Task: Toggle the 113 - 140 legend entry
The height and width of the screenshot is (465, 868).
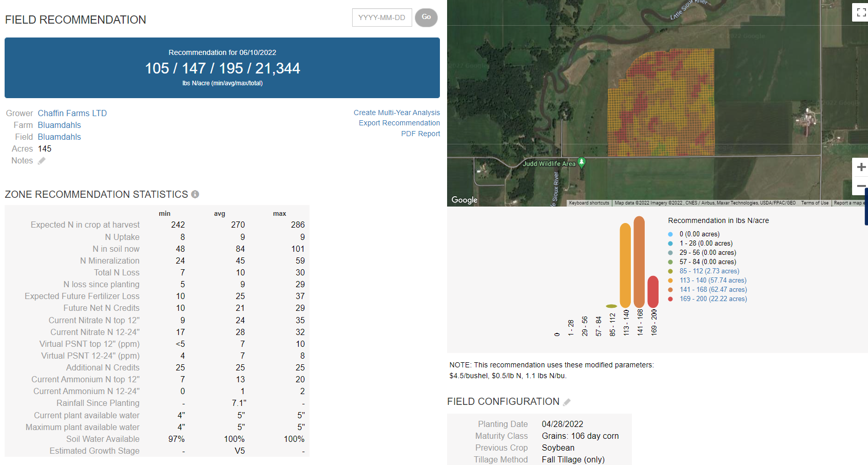Action: click(x=712, y=281)
